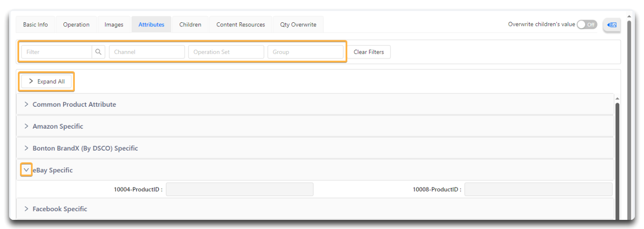Click the 10004-ProductID input field
This screenshot has width=644, height=229.
point(239,189)
